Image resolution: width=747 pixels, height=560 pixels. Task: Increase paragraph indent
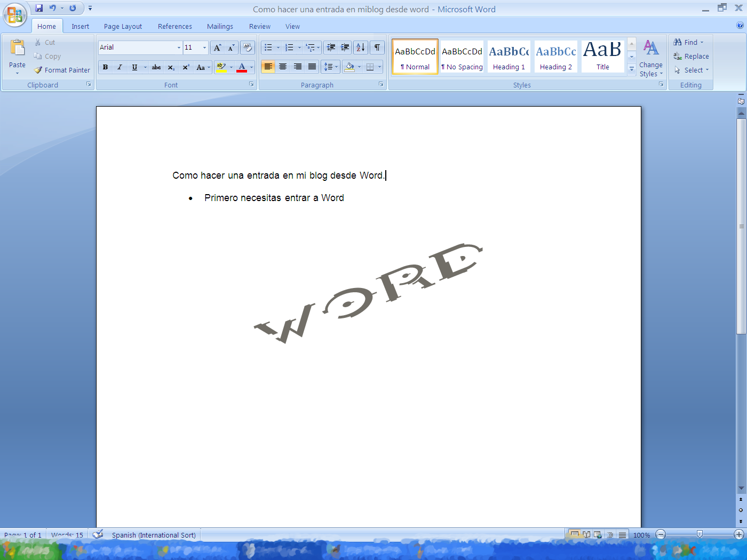tap(345, 47)
